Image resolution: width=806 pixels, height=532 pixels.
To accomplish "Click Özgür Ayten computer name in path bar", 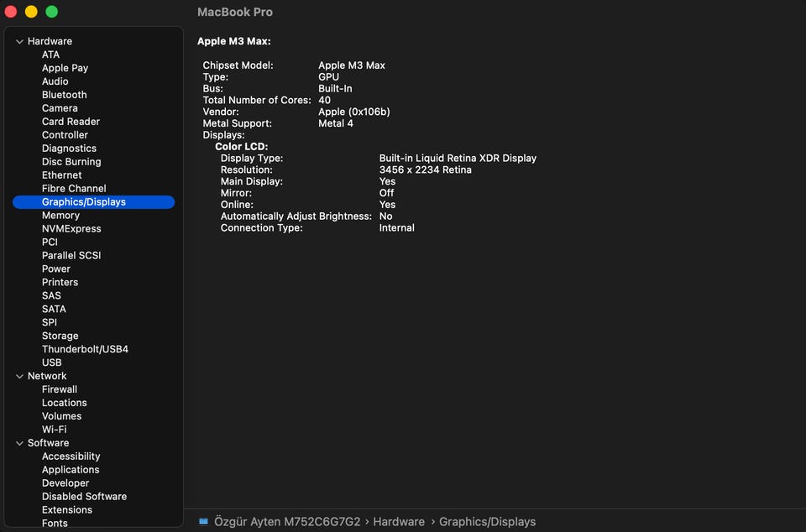I will click(287, 522).
